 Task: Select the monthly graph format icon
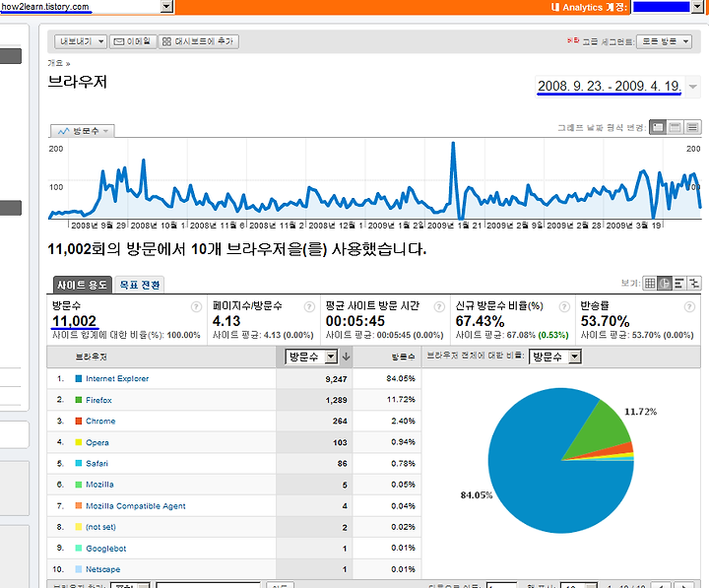[692, 128]
